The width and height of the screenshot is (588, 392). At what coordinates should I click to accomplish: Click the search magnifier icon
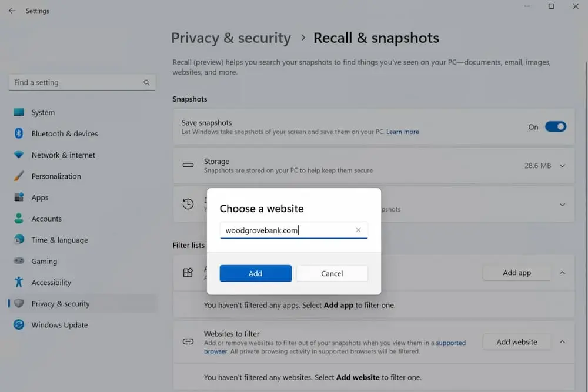click(x=146, y=83)
